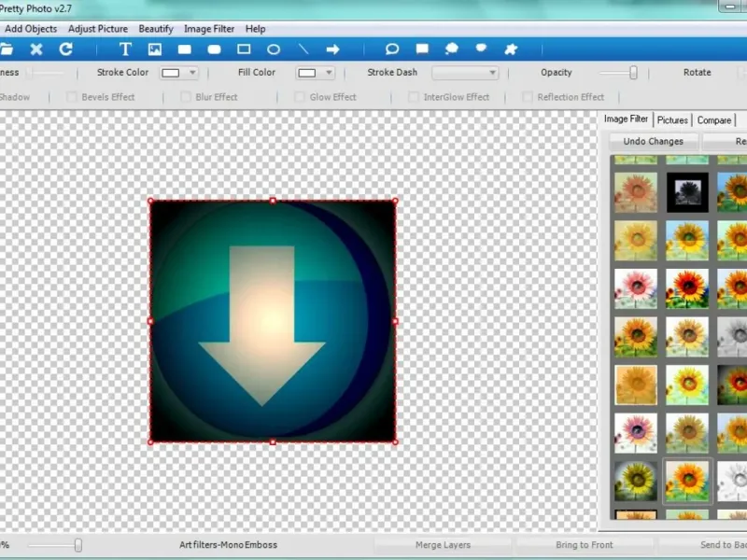Select the rectangular speech bubble tool

coord(422,49)
